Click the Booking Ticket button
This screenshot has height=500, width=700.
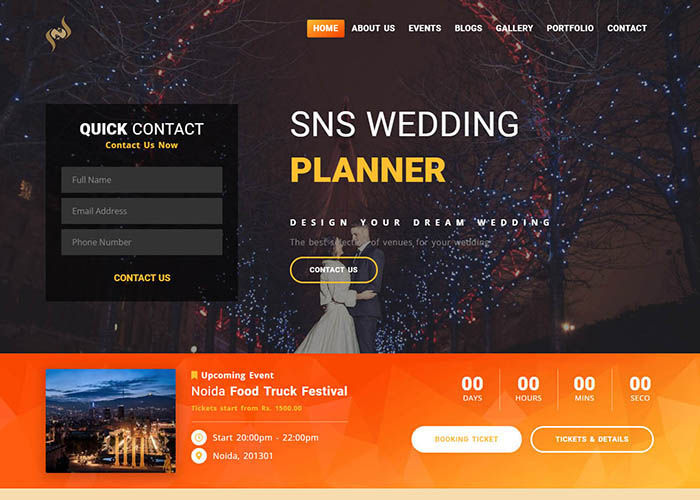point(467,439)
